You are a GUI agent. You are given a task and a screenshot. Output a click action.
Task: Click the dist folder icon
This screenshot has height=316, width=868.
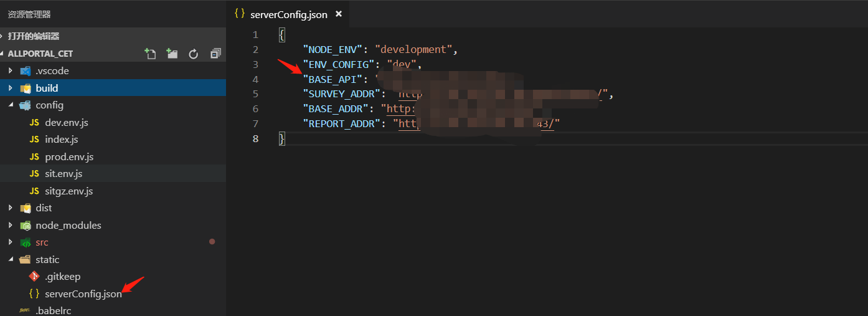(26, 208)
